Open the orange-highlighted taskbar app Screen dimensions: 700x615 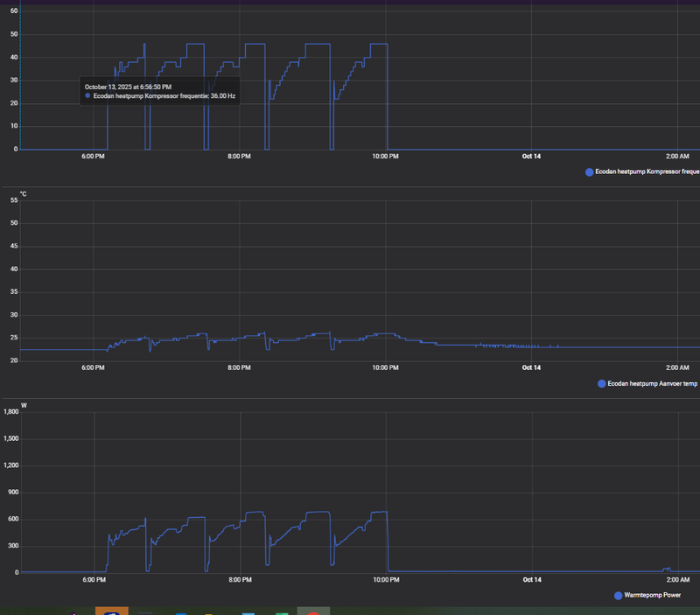(112, 611)
